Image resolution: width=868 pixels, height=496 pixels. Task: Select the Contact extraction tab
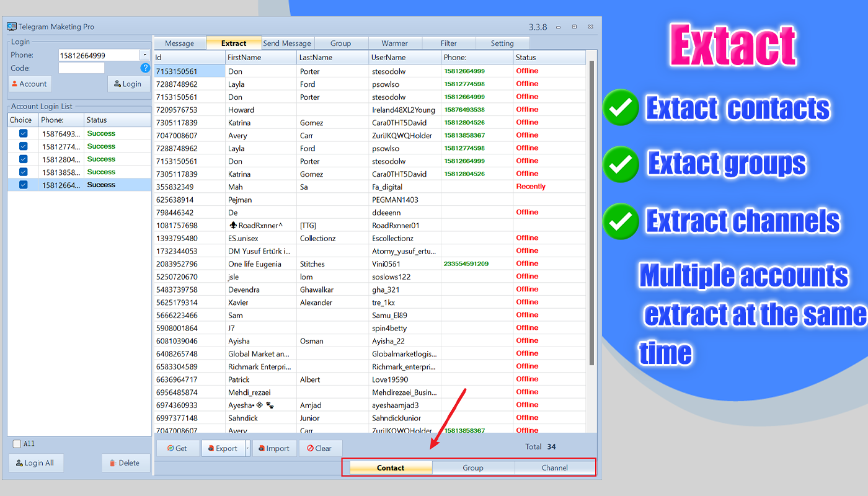[391, 468]
